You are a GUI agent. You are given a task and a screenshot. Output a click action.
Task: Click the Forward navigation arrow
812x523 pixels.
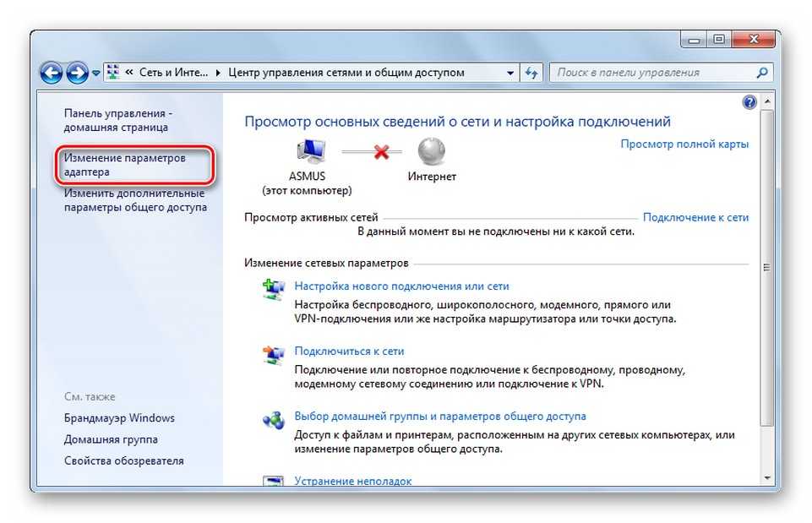78,73
